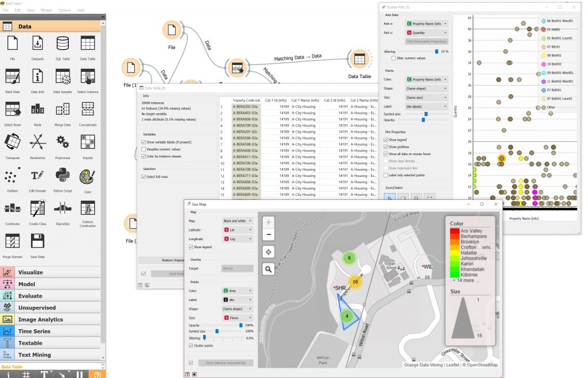Image resolution: width=588 pixels, height=378 pixels.
Task: Click the Transpose widget icon
Action: click(13, 142)
